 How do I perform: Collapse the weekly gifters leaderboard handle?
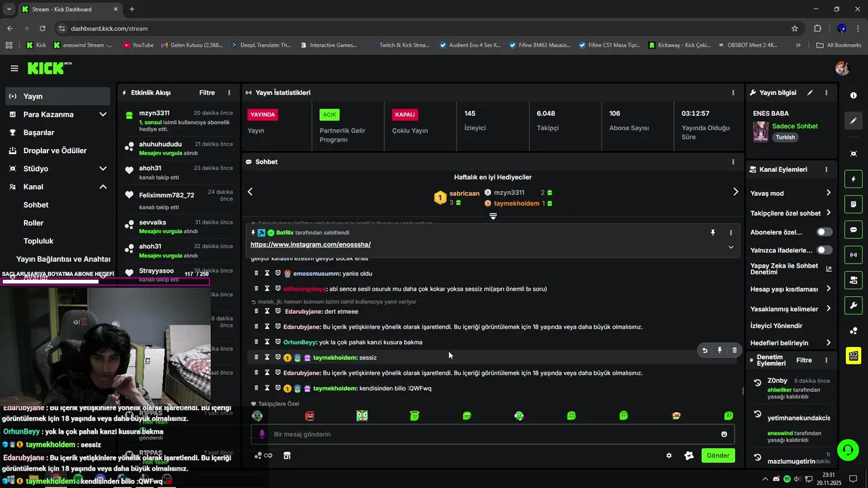[x=493, y=216]
